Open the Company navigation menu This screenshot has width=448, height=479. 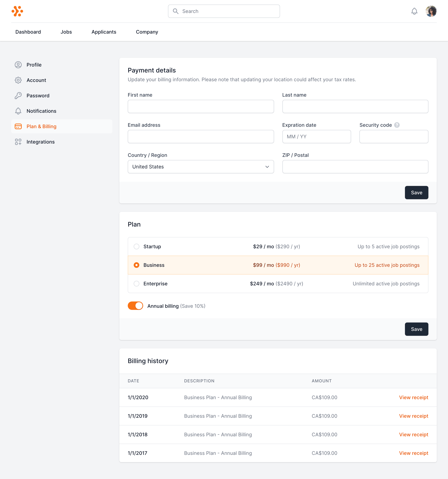click(147, 32)
